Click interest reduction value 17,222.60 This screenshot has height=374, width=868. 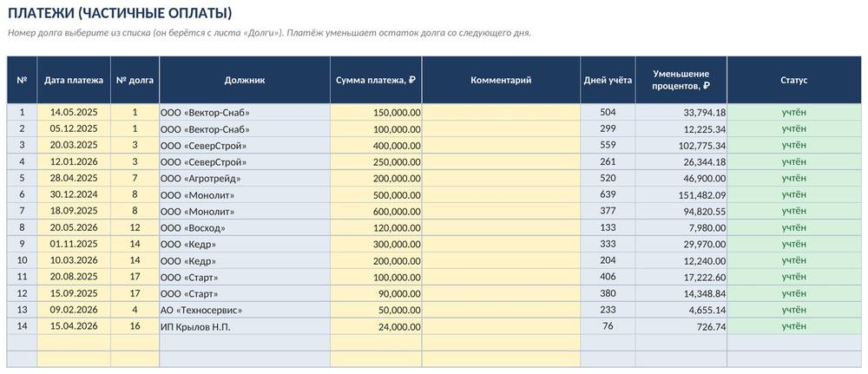pyautogui.click(x=681, y=277)
